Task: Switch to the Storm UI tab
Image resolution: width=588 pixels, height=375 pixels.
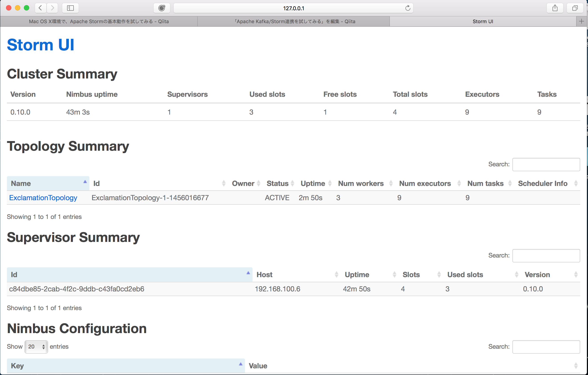Action: tap(483, 21)
